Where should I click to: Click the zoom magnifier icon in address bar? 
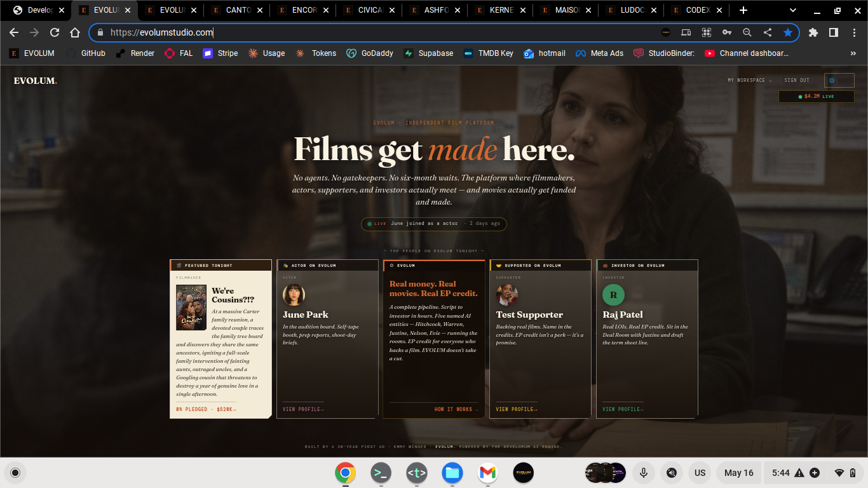click(x=747, y=32)
